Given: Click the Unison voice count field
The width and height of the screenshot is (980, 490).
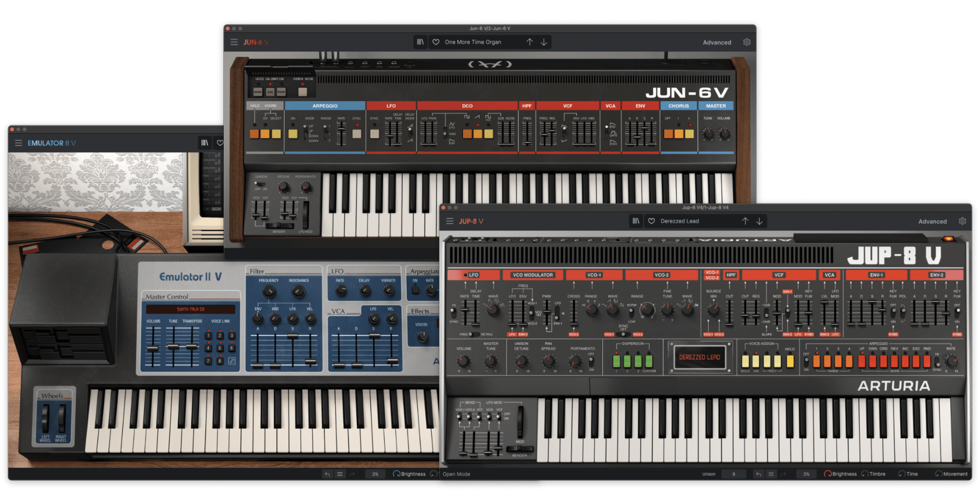Looking at the screenshot, I should tap(733, 474).
